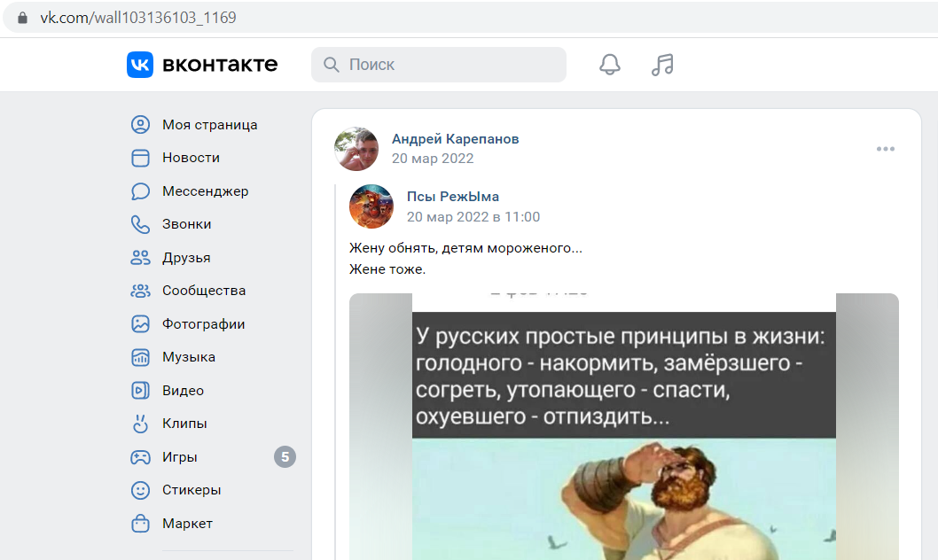This screenshot has height=560, width=938.
Task: Open Друзья section
Action: coord(186,258)
